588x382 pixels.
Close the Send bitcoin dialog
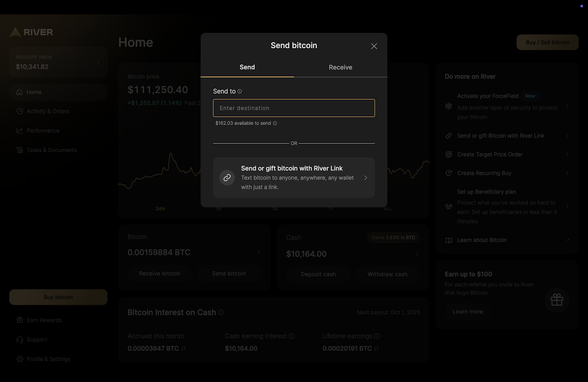374,46
